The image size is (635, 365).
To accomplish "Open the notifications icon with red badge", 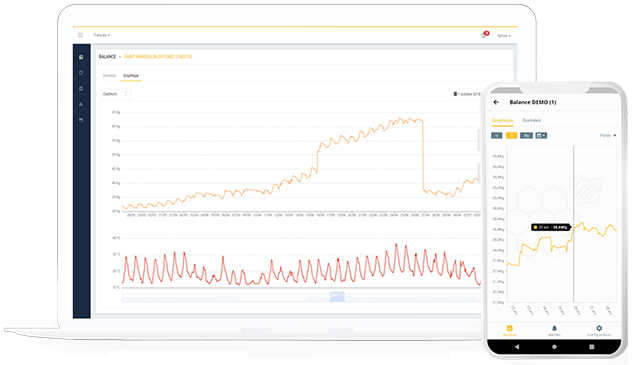I will [485, 35].
